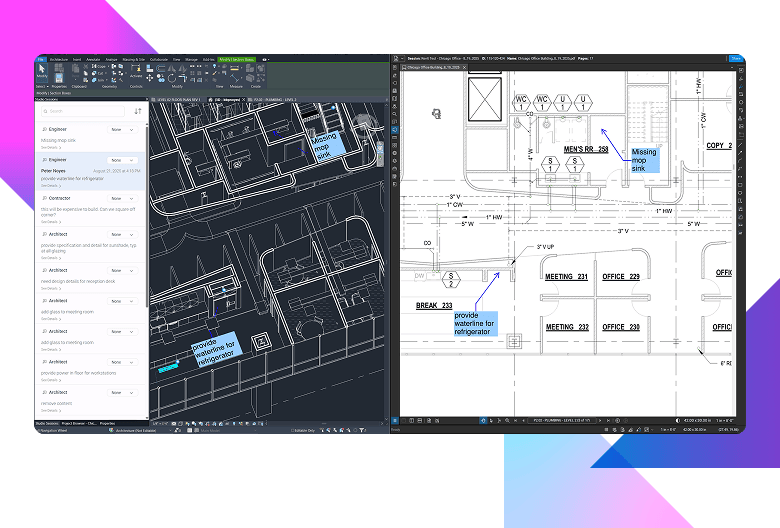
Task: Select the Missing mop sink comment text
Action: (x=58, y=141)
